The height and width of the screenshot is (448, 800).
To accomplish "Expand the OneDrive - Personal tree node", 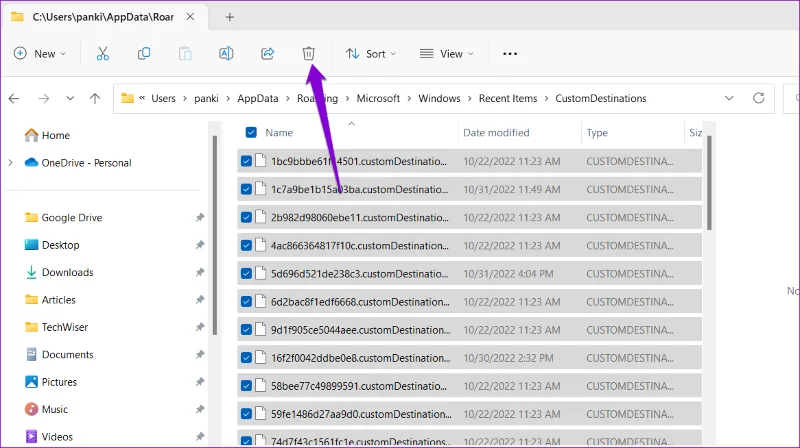I will 11,163.
